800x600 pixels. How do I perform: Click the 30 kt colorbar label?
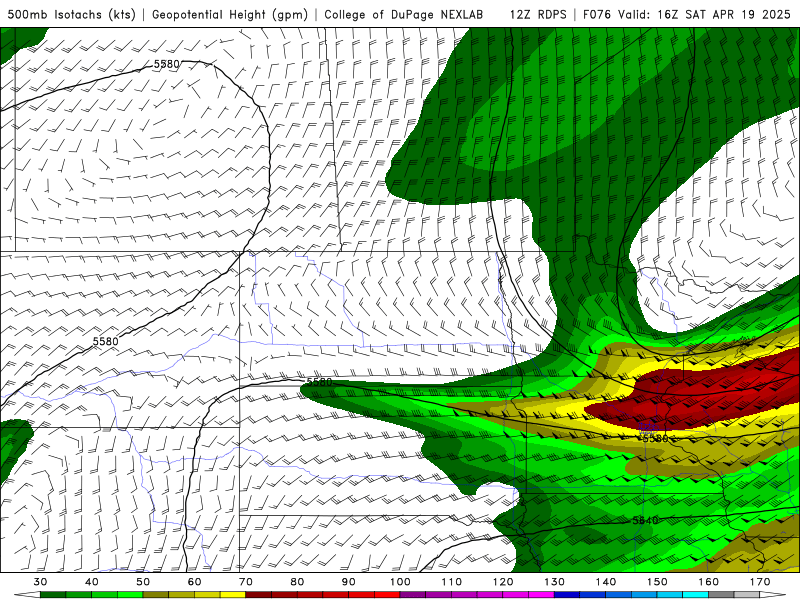[40, 582]
